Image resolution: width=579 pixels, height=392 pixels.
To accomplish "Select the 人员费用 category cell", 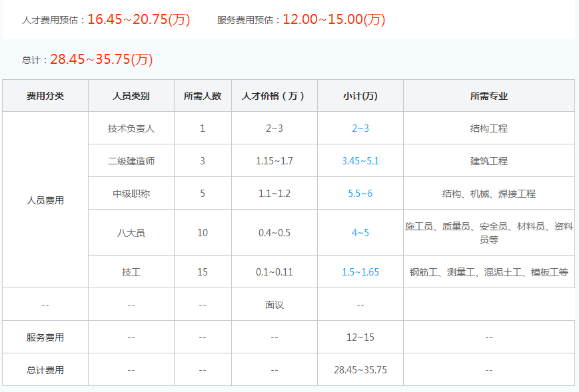I will tap(45, 200).
